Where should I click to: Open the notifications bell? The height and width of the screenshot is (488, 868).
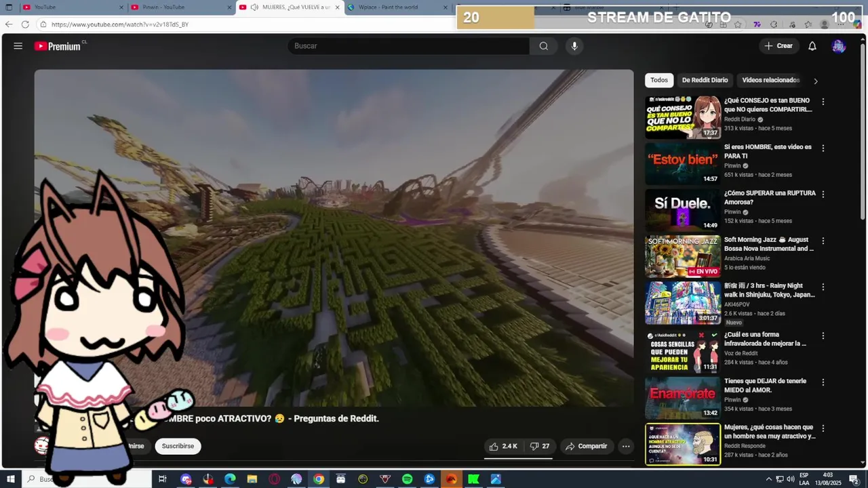(812, 46)
